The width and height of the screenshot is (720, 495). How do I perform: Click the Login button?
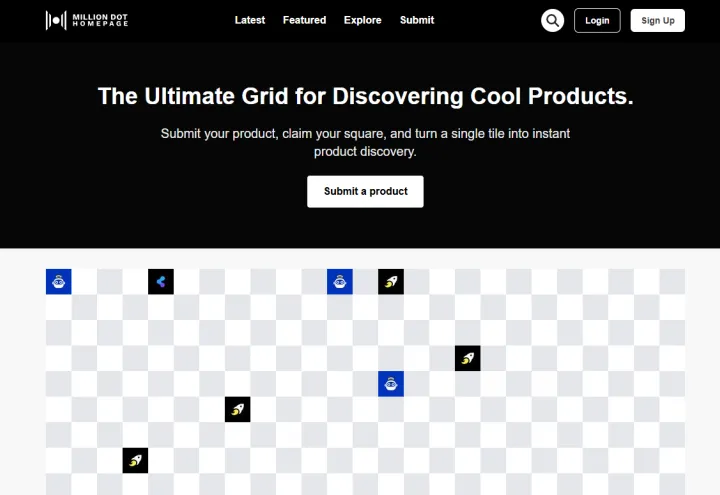coord(597,21)
